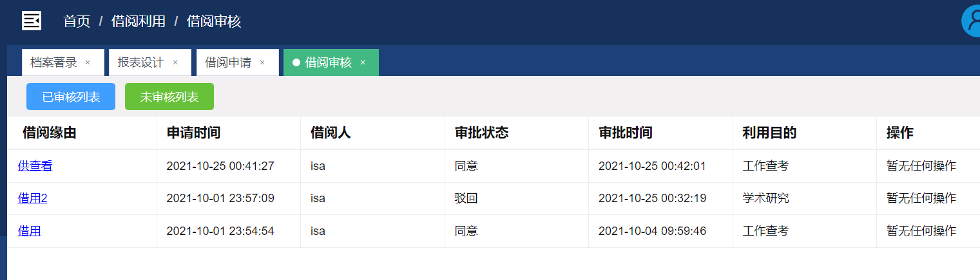The image size is (980, 280).
Task: Click the 申请时间 column header
Action: coord(193,133)
